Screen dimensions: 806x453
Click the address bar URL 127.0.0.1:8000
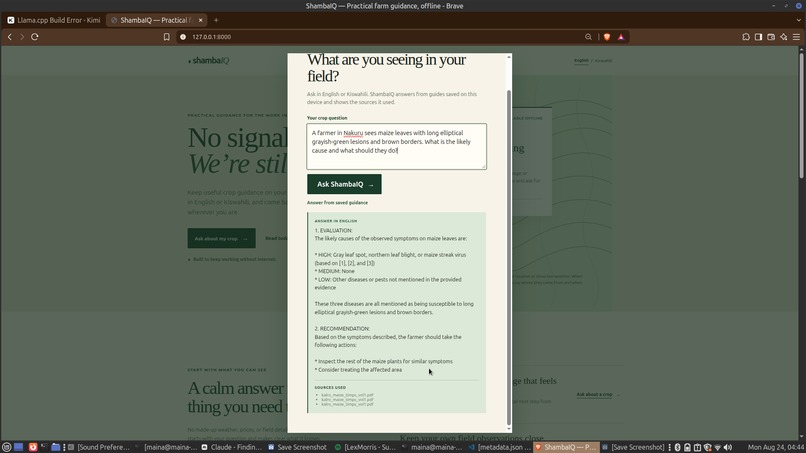211,37
